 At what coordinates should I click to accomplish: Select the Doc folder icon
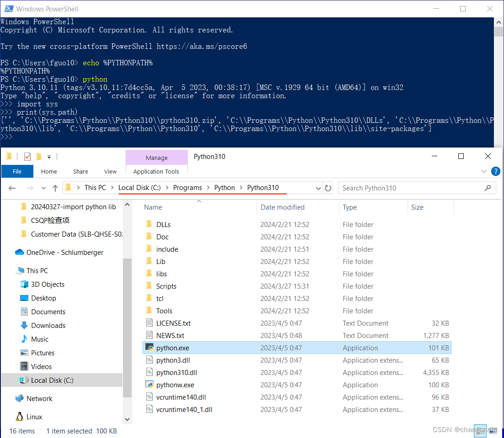[x=149, y=237]
